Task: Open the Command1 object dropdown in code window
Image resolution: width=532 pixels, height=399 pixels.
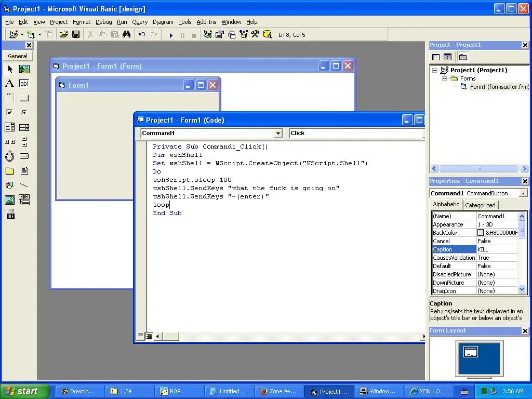Action: (278, 134)
